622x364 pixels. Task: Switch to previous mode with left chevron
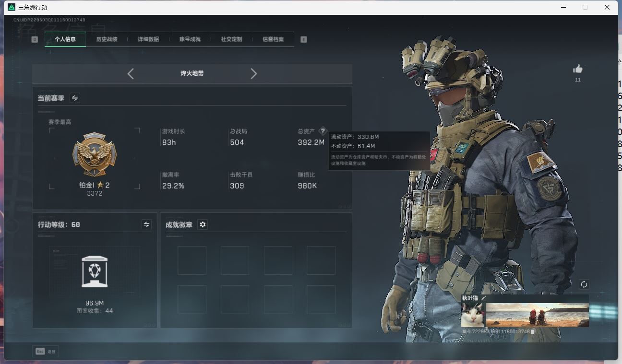tap(131, 73)
